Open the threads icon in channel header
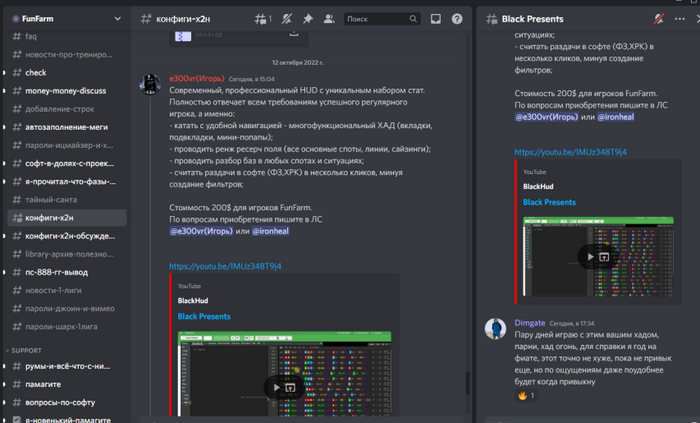 point(262,19)
